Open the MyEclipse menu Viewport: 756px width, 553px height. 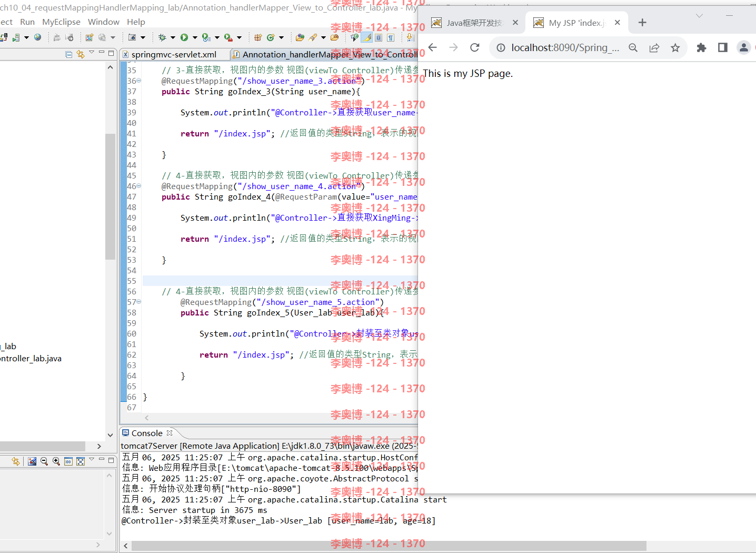coord(62,22)
